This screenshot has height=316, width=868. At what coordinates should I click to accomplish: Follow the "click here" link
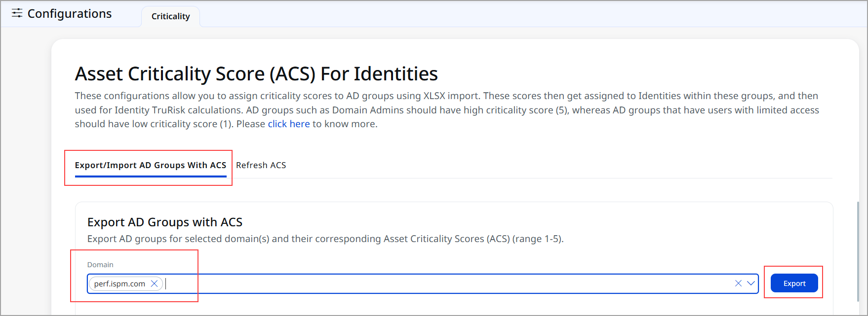coord(289,124)
